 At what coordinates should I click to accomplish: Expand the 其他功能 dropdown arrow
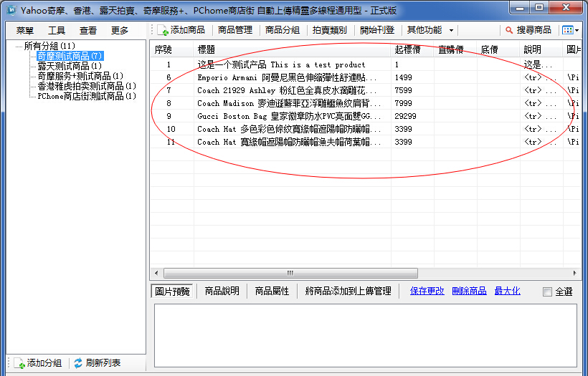tap(451, 30)
